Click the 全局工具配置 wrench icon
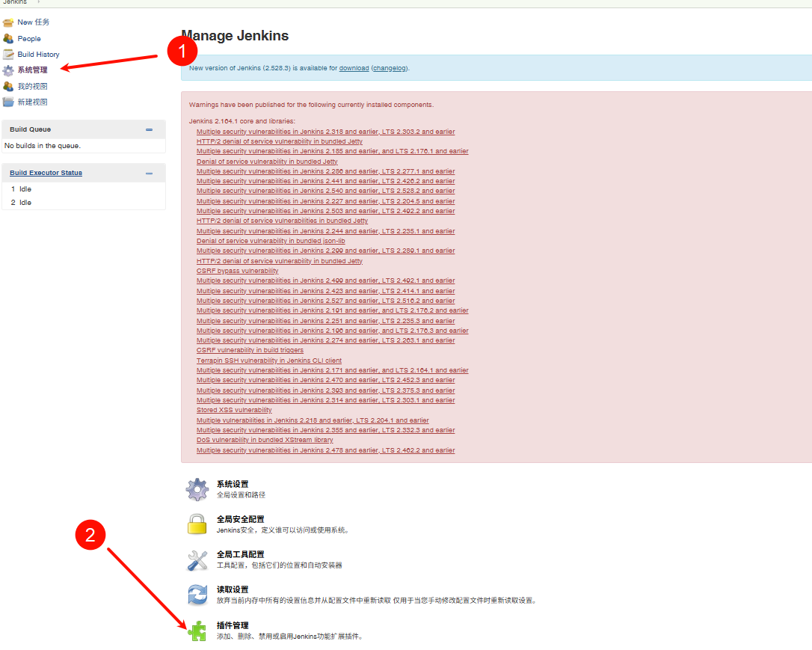This screenshot has width=812, height=650. tap(197, 560)
